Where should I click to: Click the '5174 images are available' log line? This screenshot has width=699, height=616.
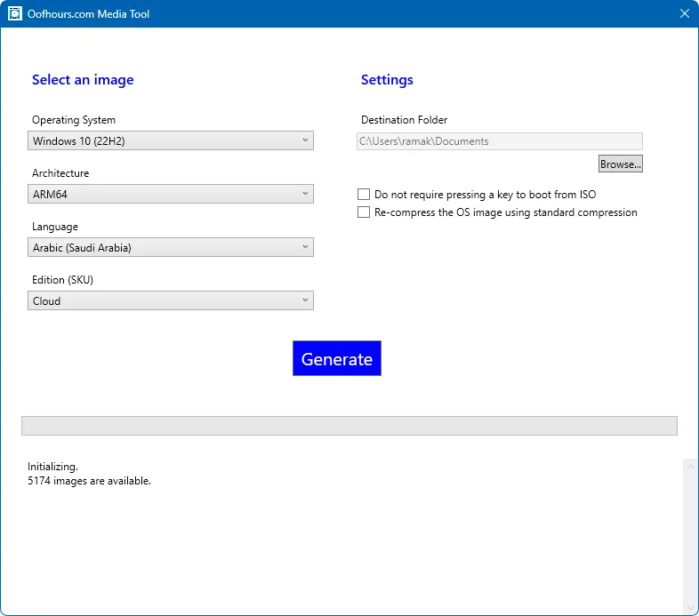point(89,481)
